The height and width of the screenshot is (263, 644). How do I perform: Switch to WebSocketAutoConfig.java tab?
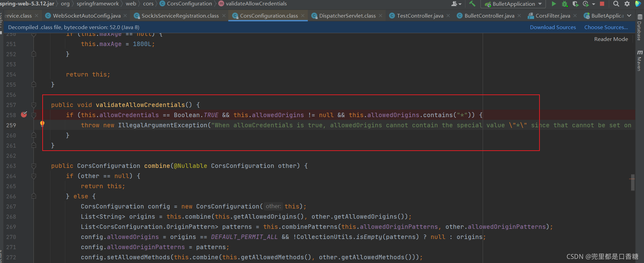click(x=87, y=16)
